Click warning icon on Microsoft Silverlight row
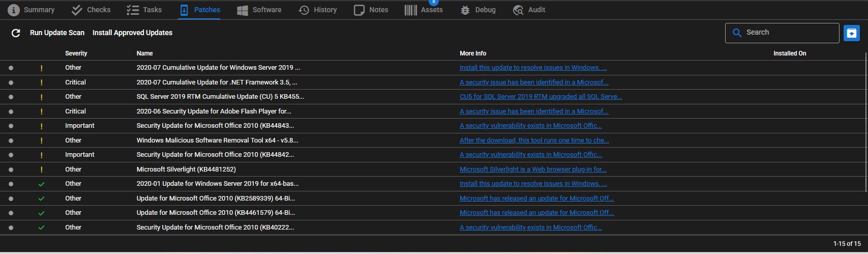The image size is (868, 254). tap(42, 170)
